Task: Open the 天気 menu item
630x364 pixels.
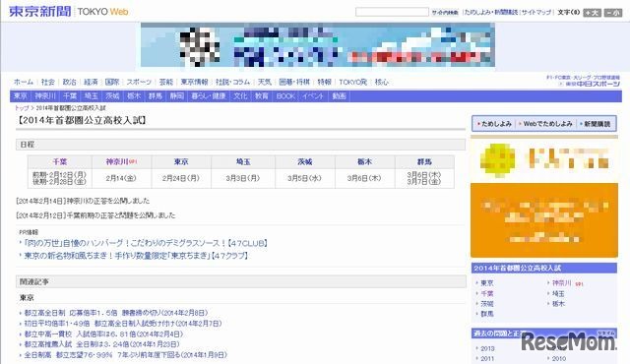Action: pyautogui.click(x=265, y=82)
